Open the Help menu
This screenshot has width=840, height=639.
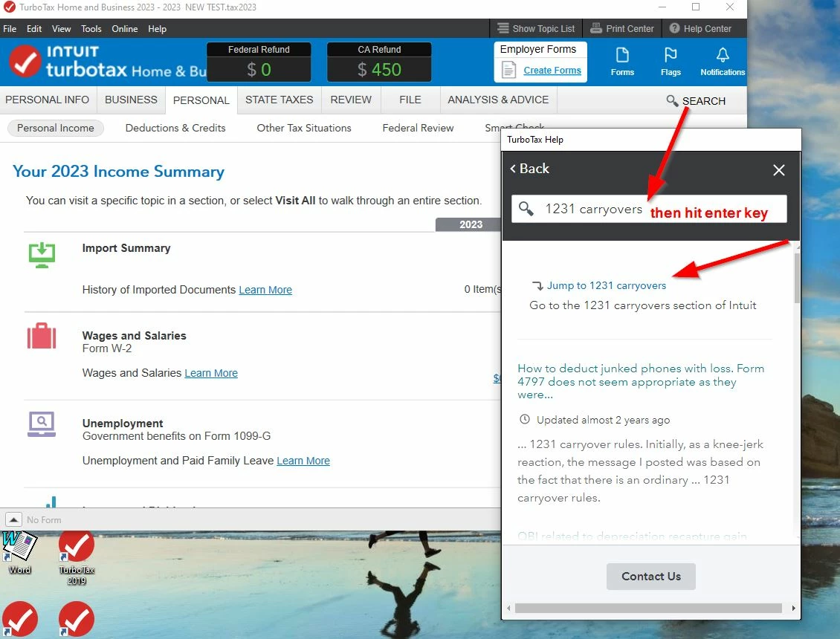tap(157, 28)
